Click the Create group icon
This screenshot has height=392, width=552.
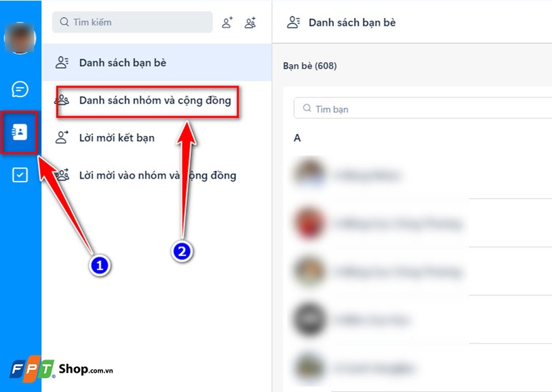(250, 23)
